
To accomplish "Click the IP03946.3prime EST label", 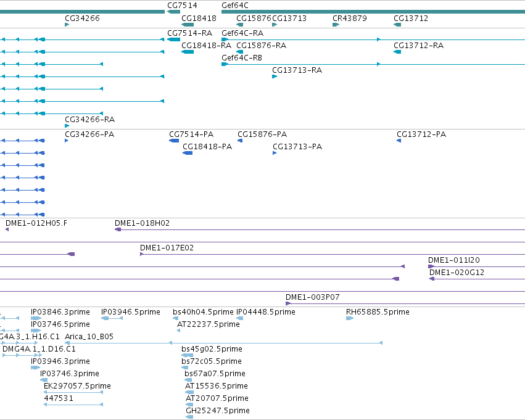I will click(60, 361).
